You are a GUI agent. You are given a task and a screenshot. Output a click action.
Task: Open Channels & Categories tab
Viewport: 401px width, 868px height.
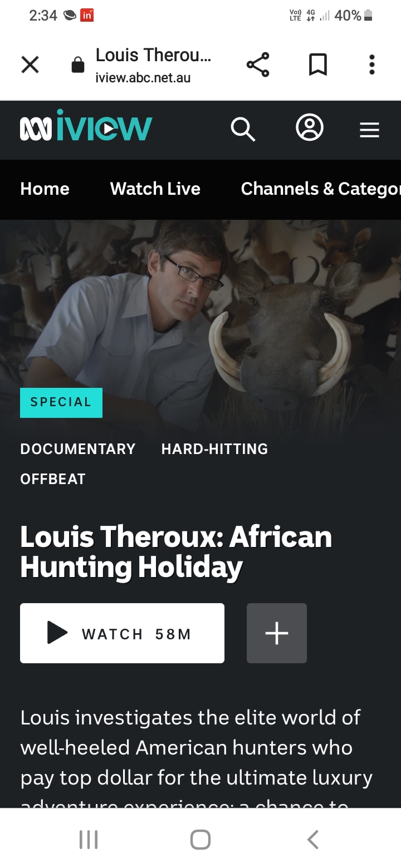pyautogui.click(x=321, y=189)
